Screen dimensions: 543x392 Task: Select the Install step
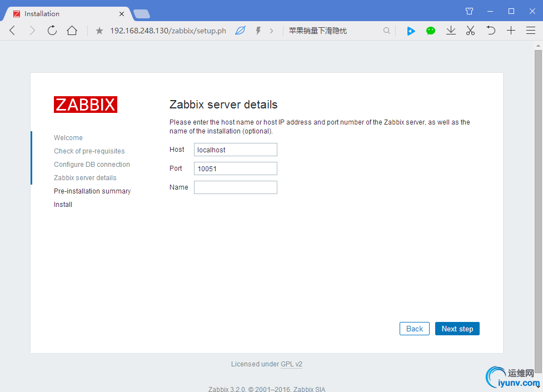coord(63,205)
